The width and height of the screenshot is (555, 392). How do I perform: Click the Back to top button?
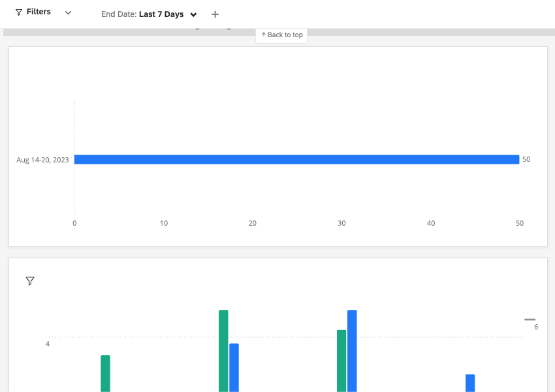pyautogui.click(x=281, y=35)
